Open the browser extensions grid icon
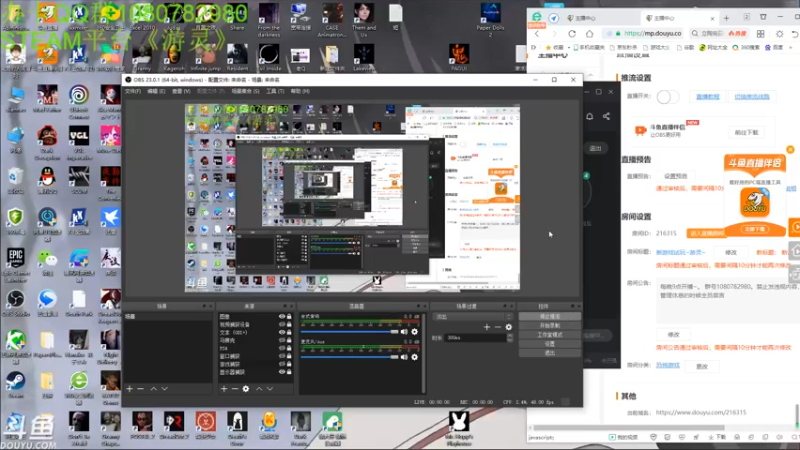Image resolution: width=800 pixels, height=450 pixels. (761, 34)
